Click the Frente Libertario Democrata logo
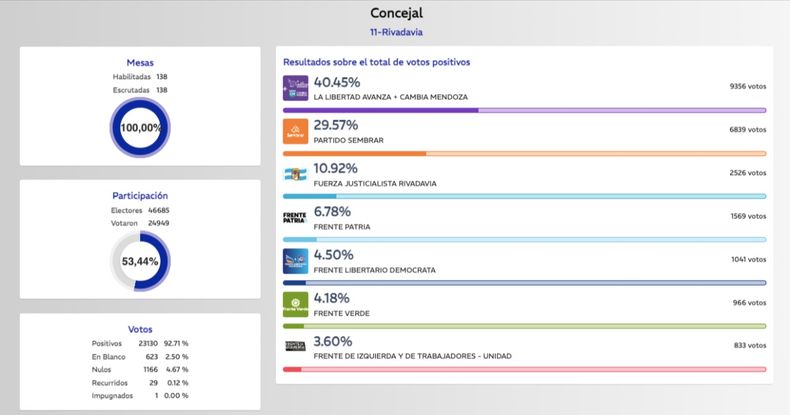The image size is (790, 415). pyautogui.click(x=295, y=260)
